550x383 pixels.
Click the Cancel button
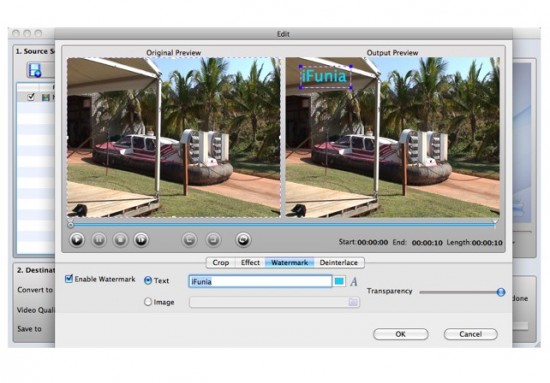point(470,334)
